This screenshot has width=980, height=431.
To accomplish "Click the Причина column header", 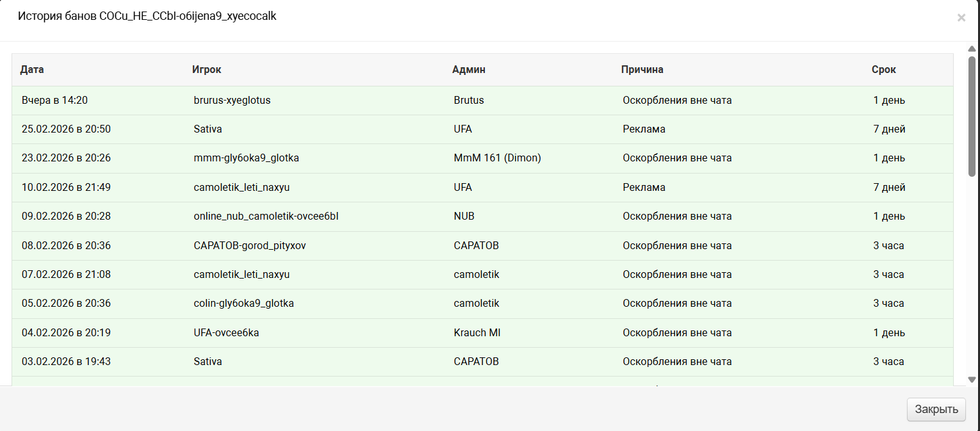I will coord(642,70).
